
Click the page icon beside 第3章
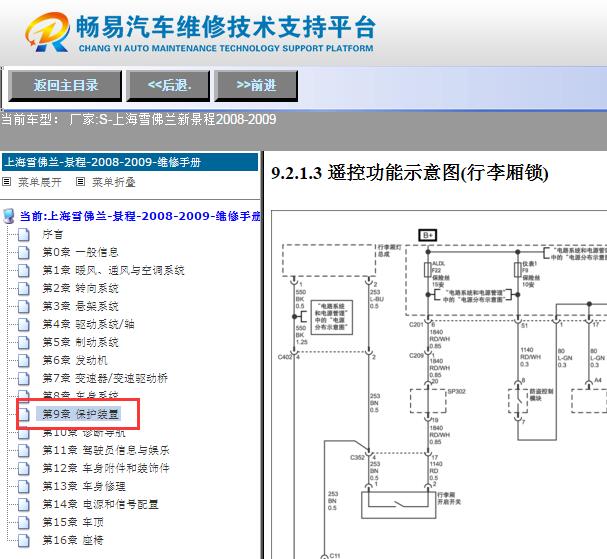24,306
